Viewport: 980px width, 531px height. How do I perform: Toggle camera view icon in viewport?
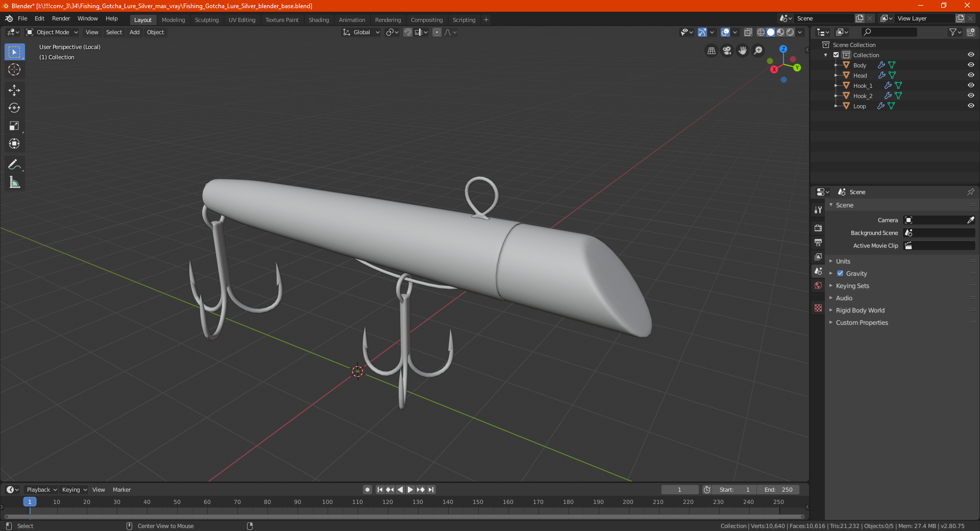pyautogui.click(x=727, y=51)
